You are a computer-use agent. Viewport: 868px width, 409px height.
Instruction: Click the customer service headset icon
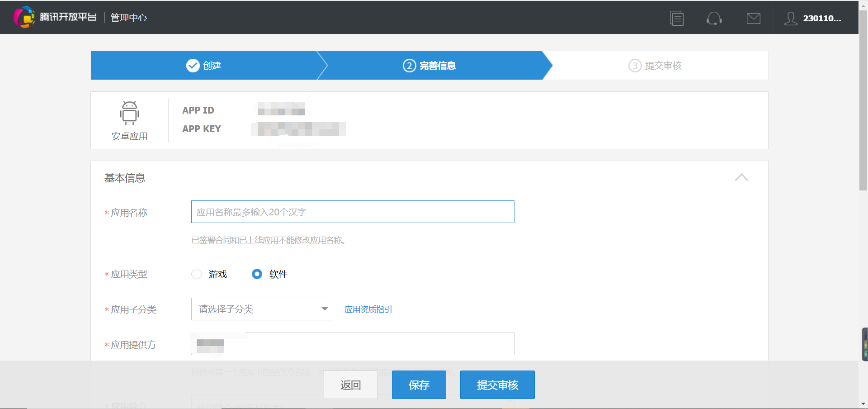[714, 19]
